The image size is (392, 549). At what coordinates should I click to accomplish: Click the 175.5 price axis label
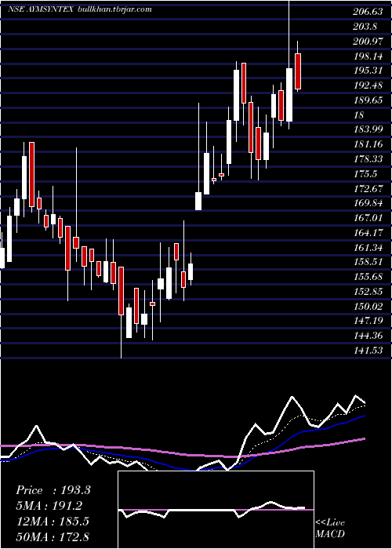coord(366,173)
